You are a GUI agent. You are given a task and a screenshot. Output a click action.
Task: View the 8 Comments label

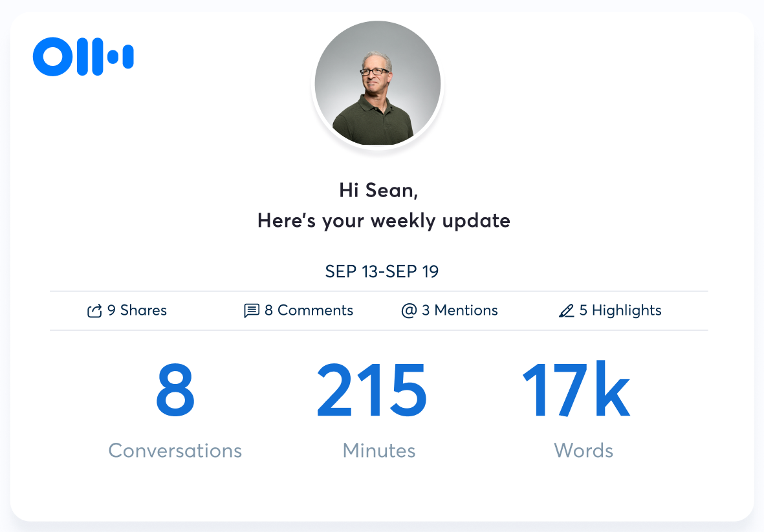pos(309,310)
